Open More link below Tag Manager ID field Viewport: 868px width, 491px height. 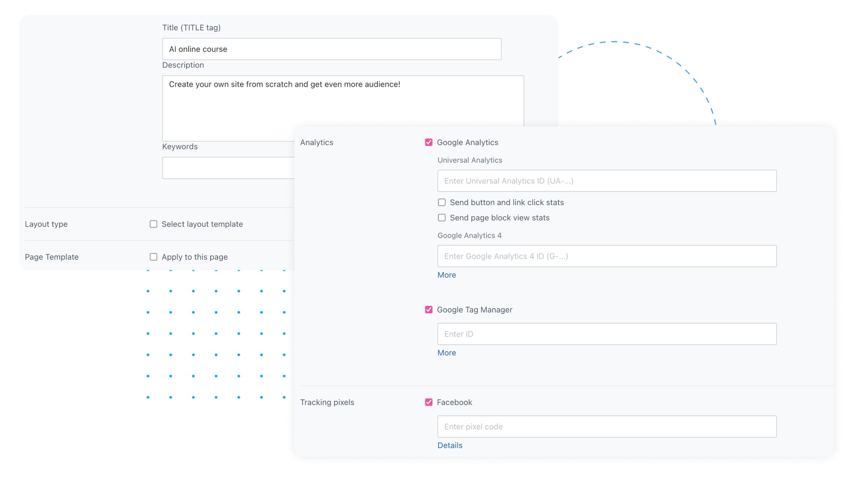click(446, 353)
